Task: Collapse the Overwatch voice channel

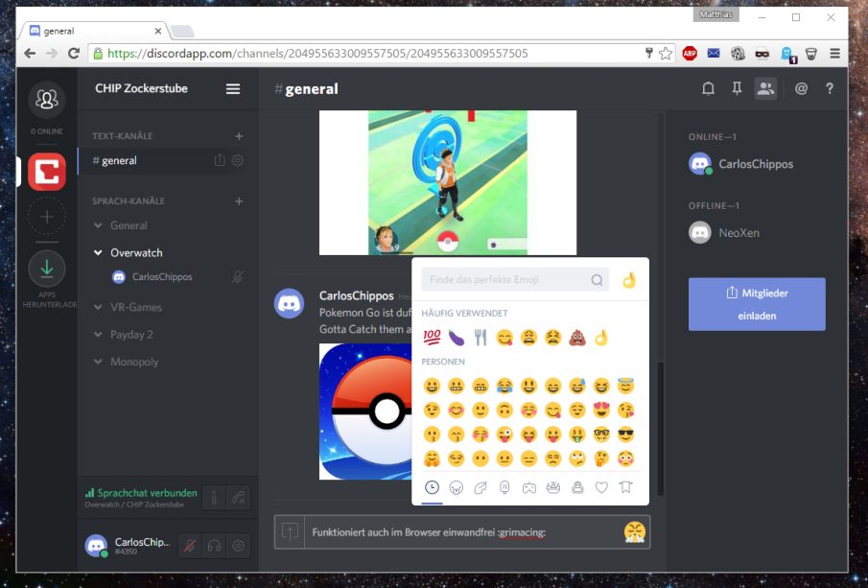Action: [98, 252]
